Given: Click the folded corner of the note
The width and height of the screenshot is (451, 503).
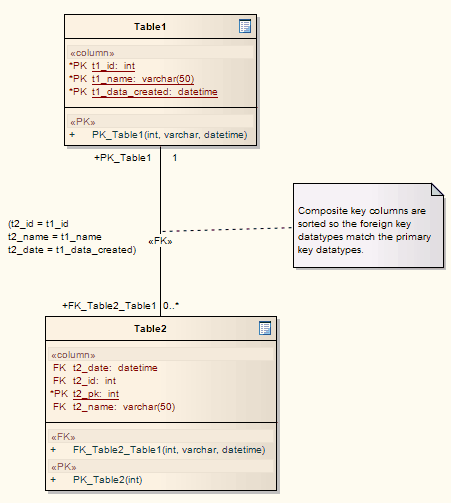Looking at the screenshot, I should [437, 189].
